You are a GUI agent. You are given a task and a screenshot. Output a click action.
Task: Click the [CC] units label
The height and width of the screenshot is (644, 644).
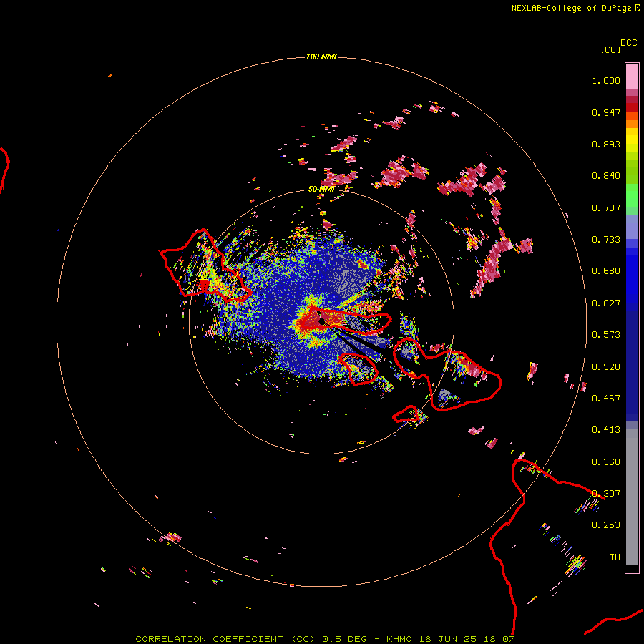610,49
